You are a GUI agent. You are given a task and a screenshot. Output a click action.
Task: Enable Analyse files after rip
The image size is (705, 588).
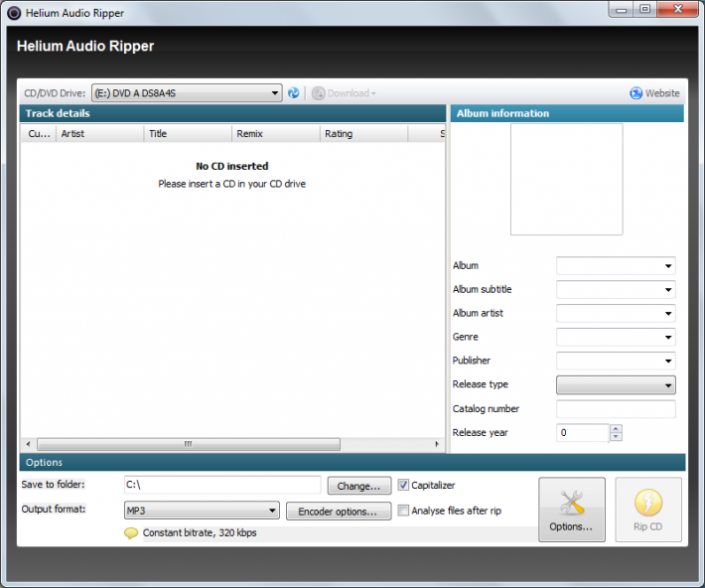[403, 511]
